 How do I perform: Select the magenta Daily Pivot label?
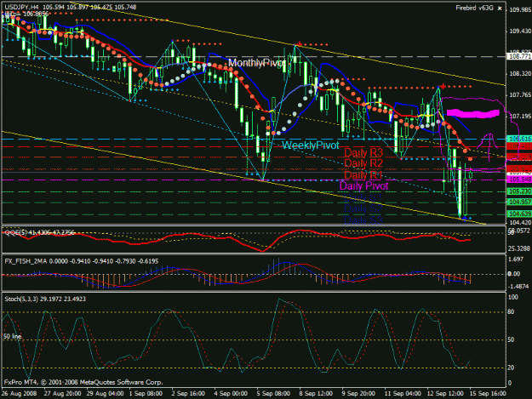pyautogui.click(x=363, y=185)
